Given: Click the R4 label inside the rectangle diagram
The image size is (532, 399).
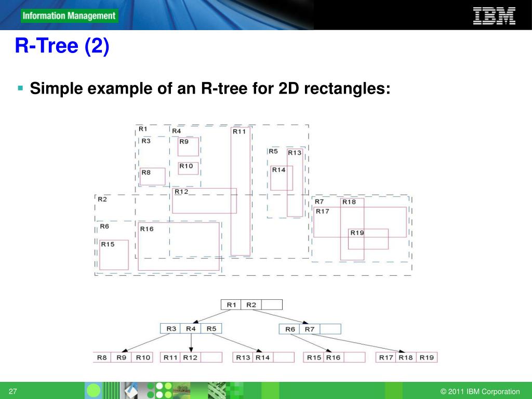Looking at the screenshot, I should tap(177, 131).
